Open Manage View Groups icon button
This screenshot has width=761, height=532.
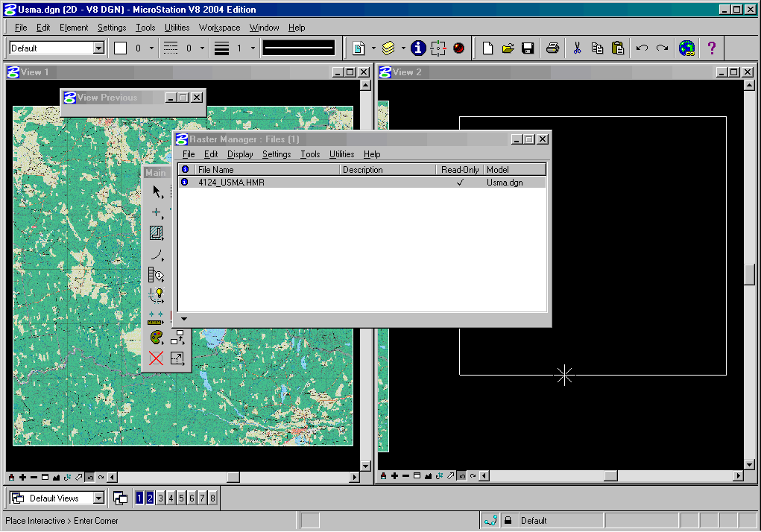click(120, 498)
